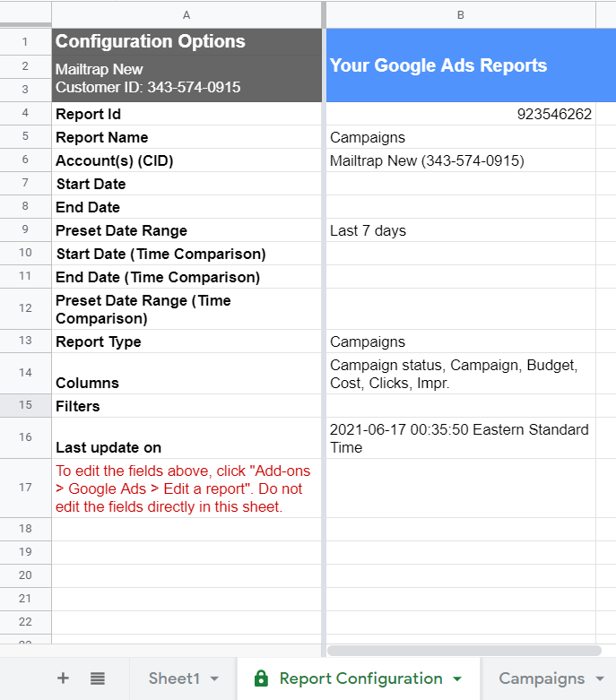The height and width of the screenshot is (700, 616).
Task: Select the Campaigns value beside Report Type
Action: tap(461, 341)
